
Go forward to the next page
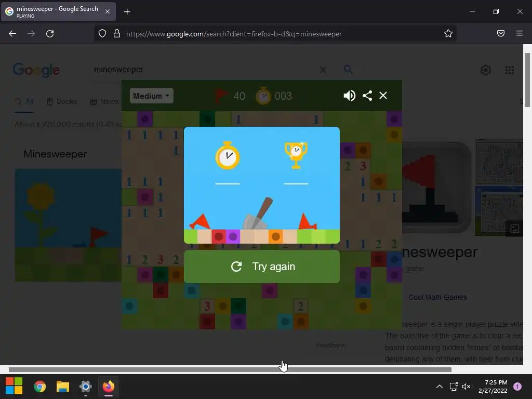coord(31,34)
